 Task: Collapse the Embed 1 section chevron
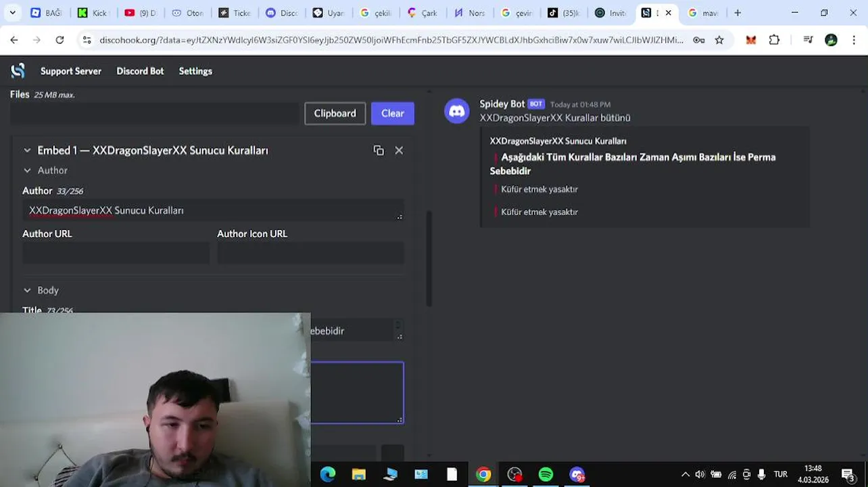pyautogui.click(x=27, y=150)
